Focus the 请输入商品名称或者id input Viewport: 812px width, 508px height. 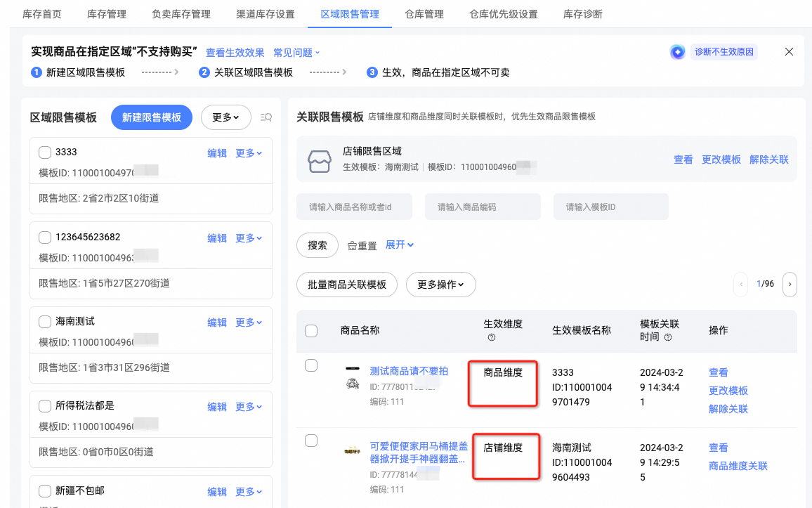tap(354, 207)
